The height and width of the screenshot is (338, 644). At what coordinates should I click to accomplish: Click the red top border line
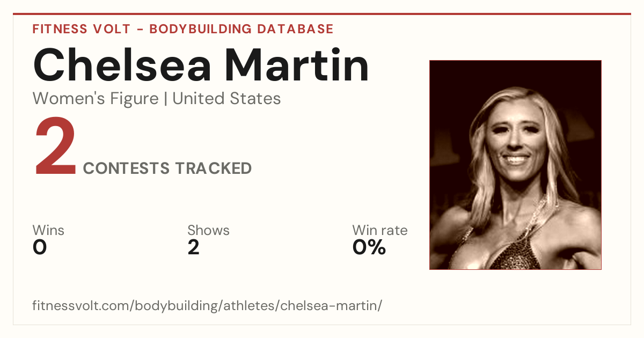pyautogui.click(x=322, y=14)
